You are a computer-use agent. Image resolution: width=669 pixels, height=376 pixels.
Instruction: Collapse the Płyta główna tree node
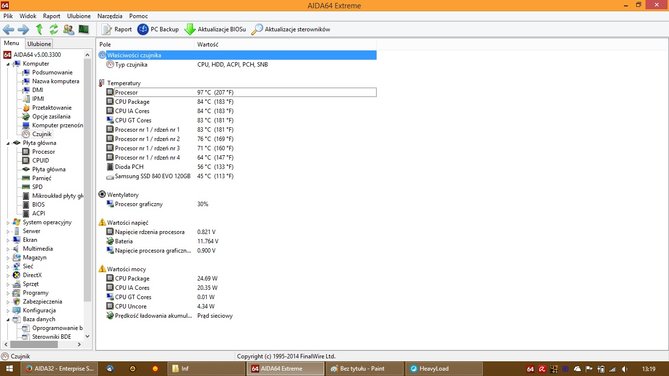[8, 143]
